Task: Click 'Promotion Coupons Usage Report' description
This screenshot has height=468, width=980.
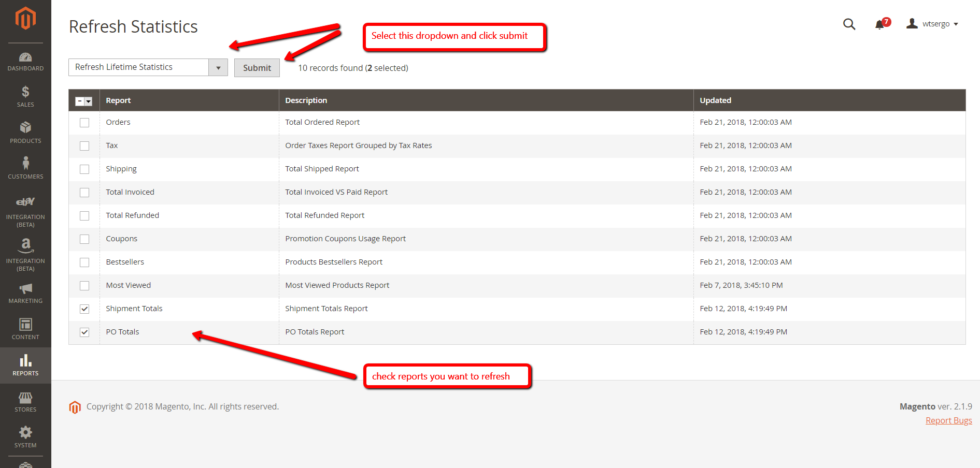Action: click(x=346, y=239)
